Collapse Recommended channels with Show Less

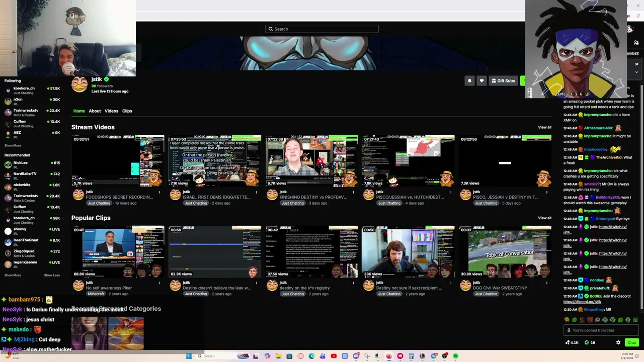pyautogui.click(x=52, y=276)
